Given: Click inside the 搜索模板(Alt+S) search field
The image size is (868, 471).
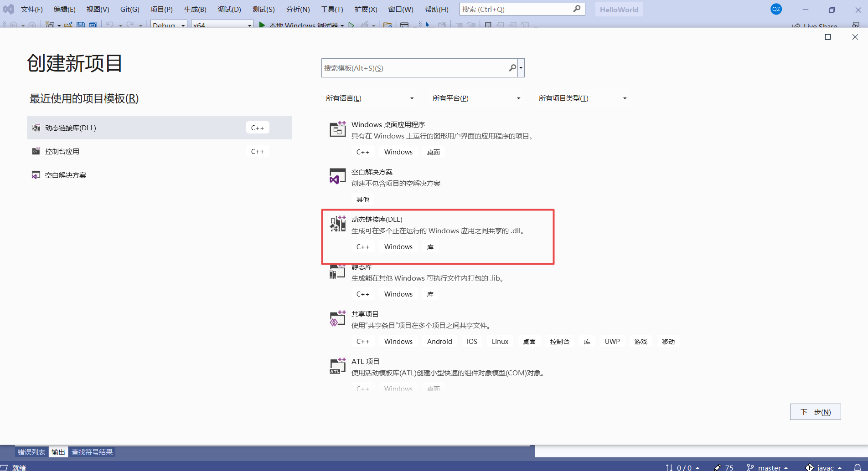Looking at the screenshot, I should tap(410, 67).
